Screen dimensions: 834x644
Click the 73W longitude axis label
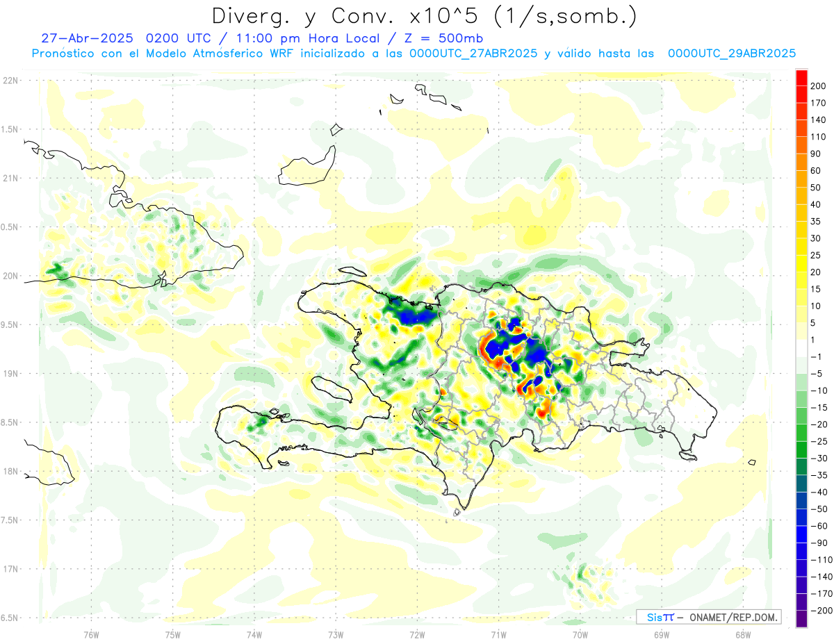(x=336, y=634)
